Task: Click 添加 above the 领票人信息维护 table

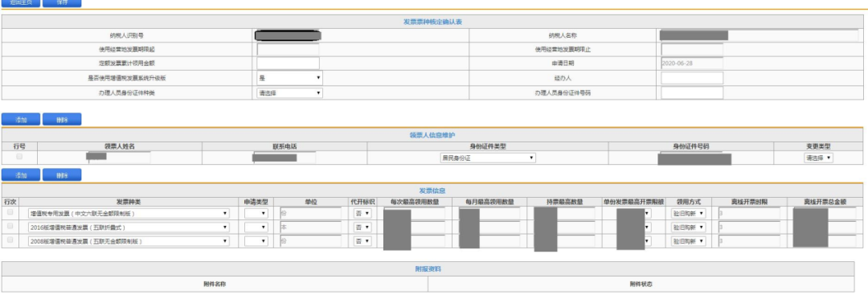Action: pyautogui.click(x=21, y=120)
